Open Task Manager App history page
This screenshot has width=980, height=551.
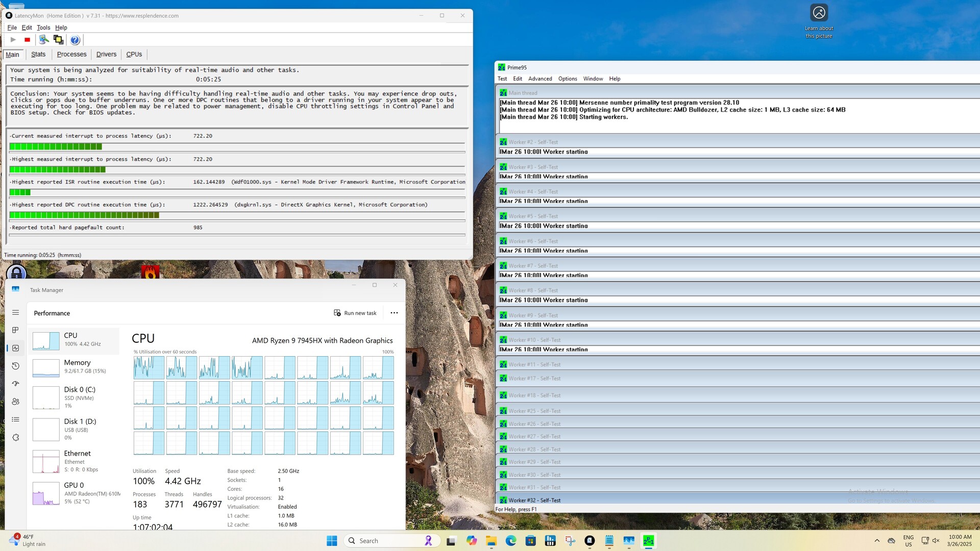coord(15,366)
